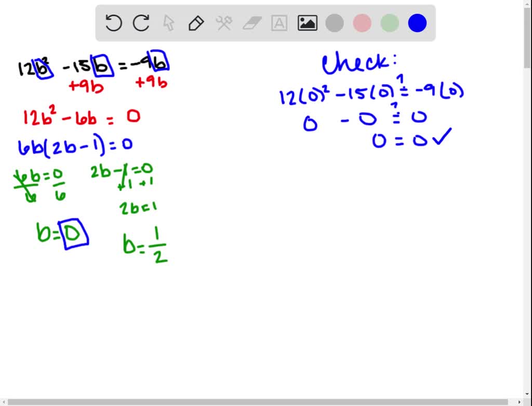Choose the pink color swatch

pyautogui.click(x=362, y=23)
